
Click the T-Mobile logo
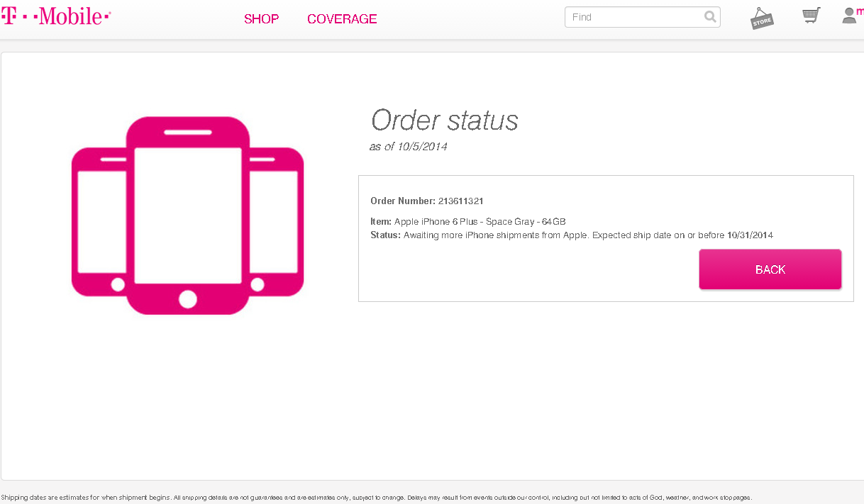[56, 17]
